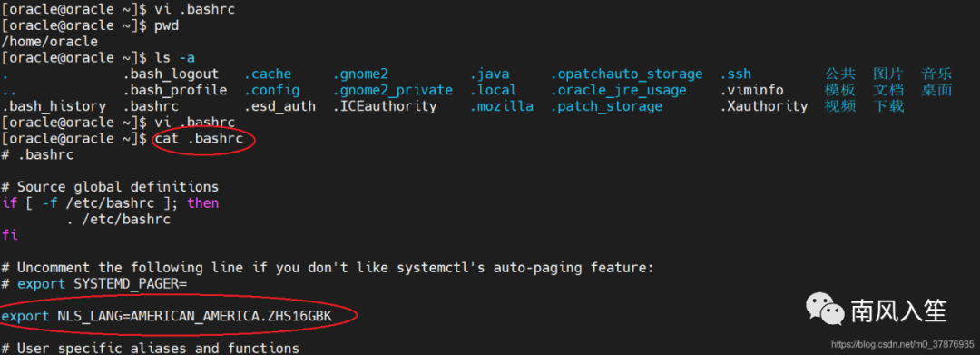Screen dimensions: 980x355
Task: Select the .opatchauto_storage directory entry
Action: point(626,74)
